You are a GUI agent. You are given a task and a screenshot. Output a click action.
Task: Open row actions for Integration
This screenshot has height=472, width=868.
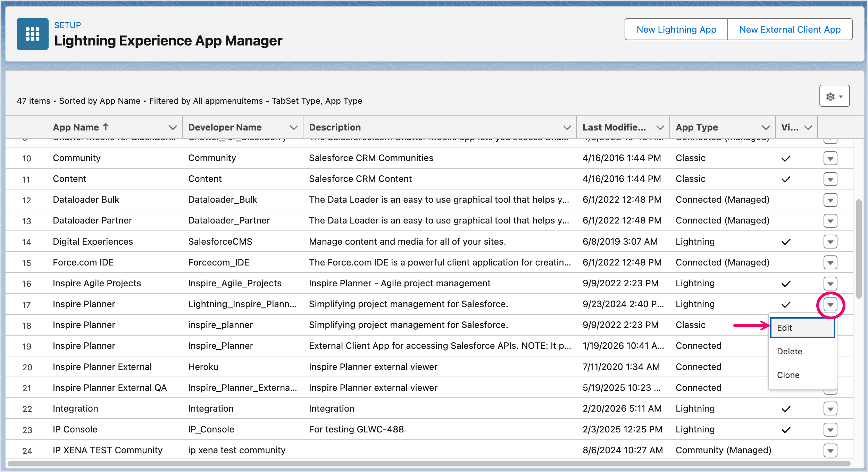click(x=830, y=409)
